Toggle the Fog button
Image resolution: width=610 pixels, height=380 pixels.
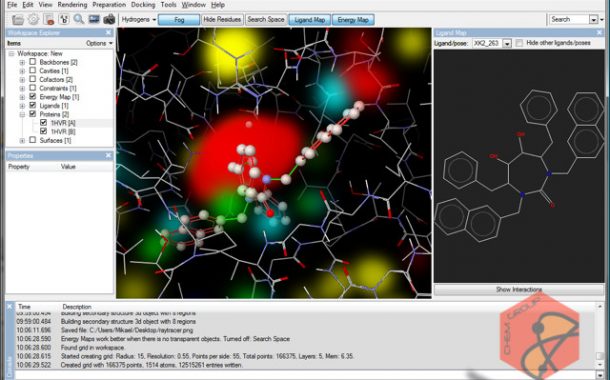coord(179,20)
